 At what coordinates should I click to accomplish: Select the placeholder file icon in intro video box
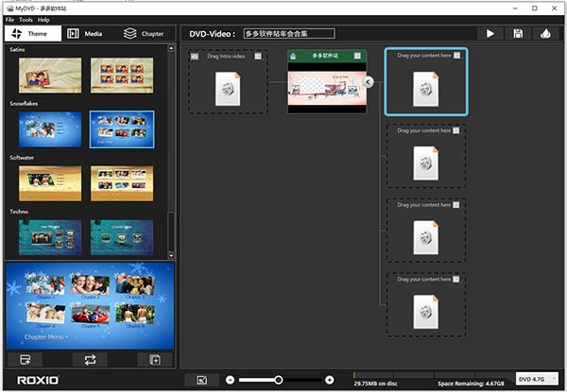click(x=228, y=89)
